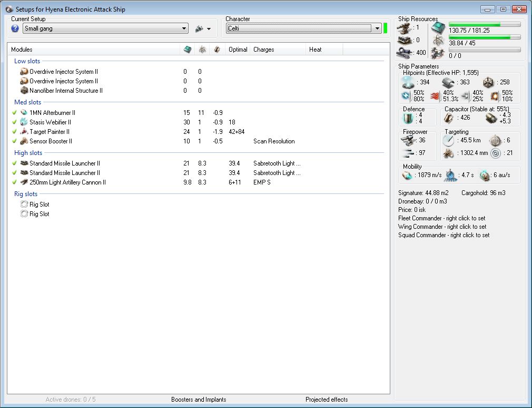This screenshot has width=532, height=408.
Task: Sort by the Optimal column header
Action: 238,50
